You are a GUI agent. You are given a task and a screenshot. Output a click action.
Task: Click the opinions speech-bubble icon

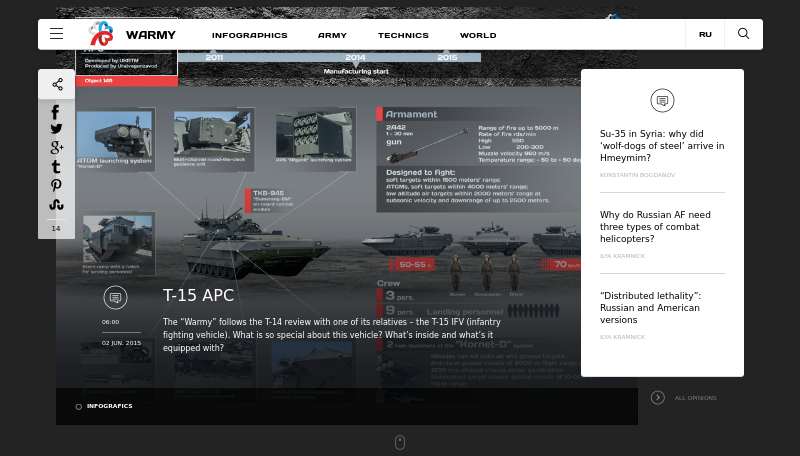tap(662, 100)
